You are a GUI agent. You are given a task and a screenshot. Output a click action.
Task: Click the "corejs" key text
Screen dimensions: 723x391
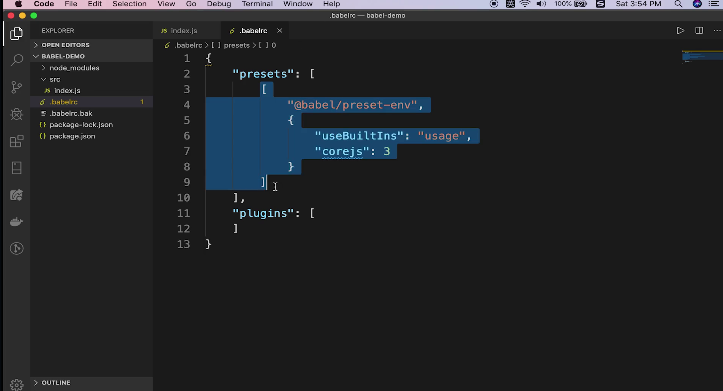342,151
